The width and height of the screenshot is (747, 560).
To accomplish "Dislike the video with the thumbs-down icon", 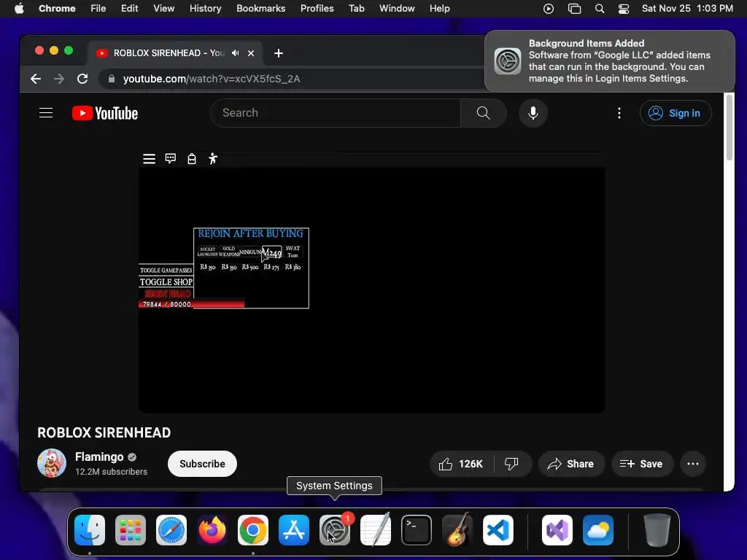I will pos(511,464).
